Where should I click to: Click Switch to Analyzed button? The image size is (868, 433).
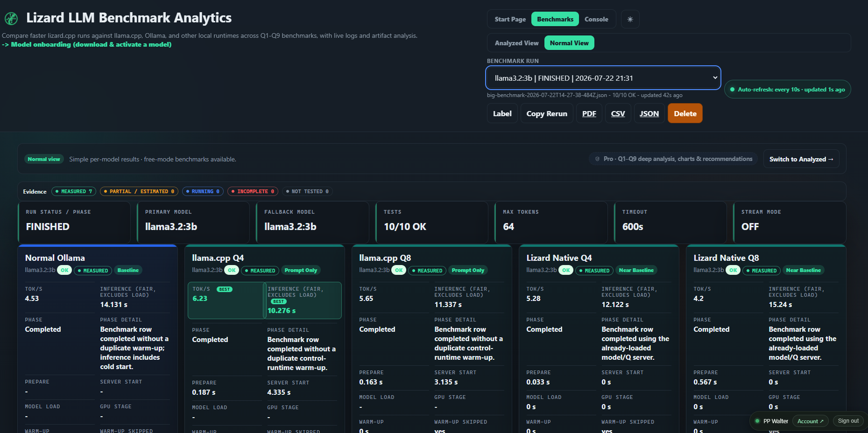(801, 159)
